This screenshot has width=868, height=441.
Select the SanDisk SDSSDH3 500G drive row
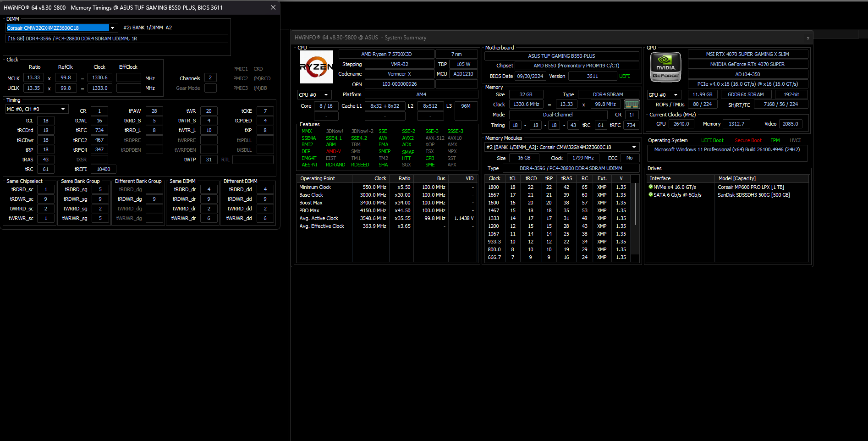(x=727, y=195)
